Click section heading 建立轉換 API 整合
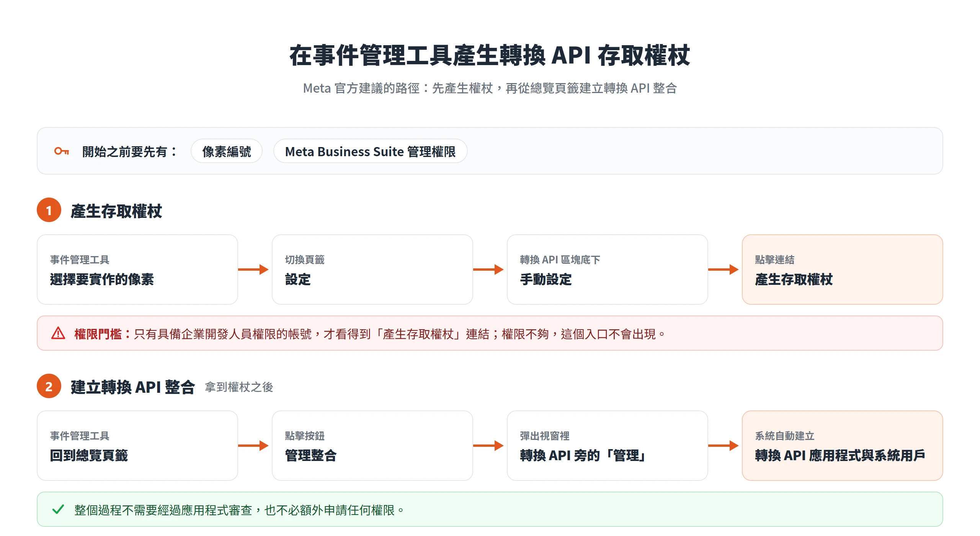The height and width of the screenshot is (536, 980). coord(133,387)
